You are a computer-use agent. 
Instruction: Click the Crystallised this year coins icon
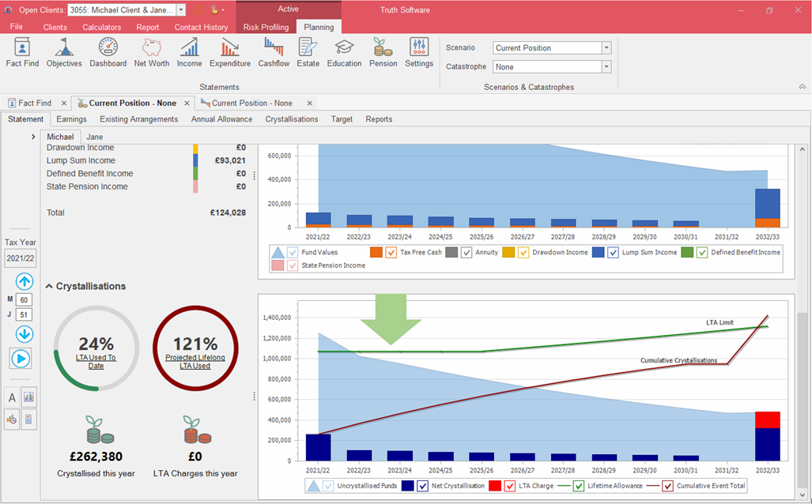click(x=100, y=430)
